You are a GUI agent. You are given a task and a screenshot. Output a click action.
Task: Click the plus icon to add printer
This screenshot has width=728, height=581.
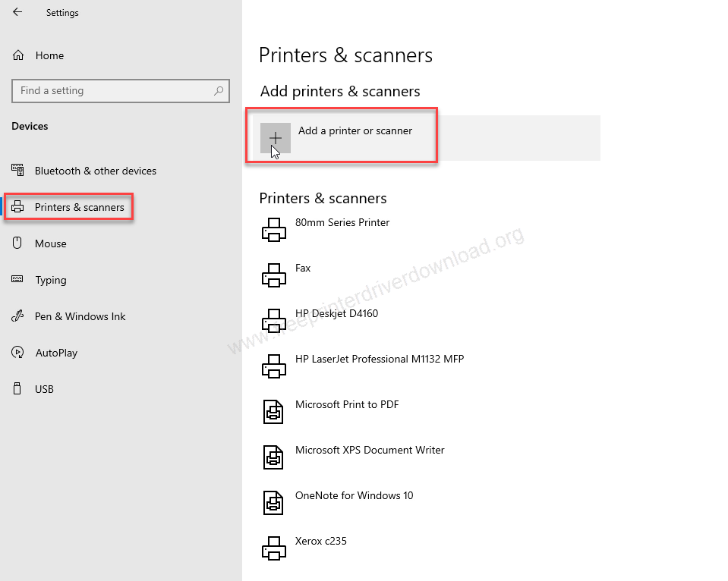pyautogui.click(x=275, y=138)
